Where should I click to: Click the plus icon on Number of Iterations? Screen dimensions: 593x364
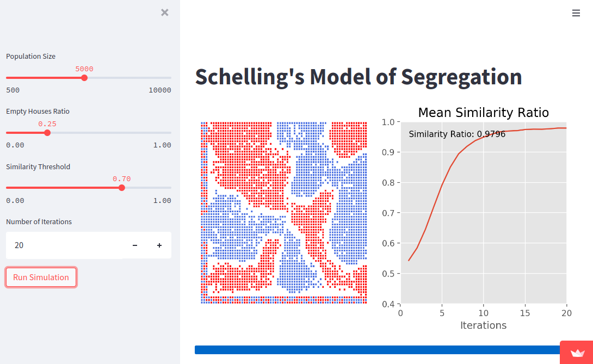click(159, 245)
